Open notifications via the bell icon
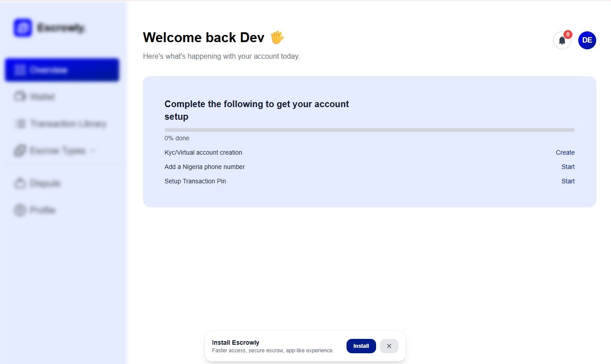The height and width of the screenshot is (364, 611). point(562,40)
